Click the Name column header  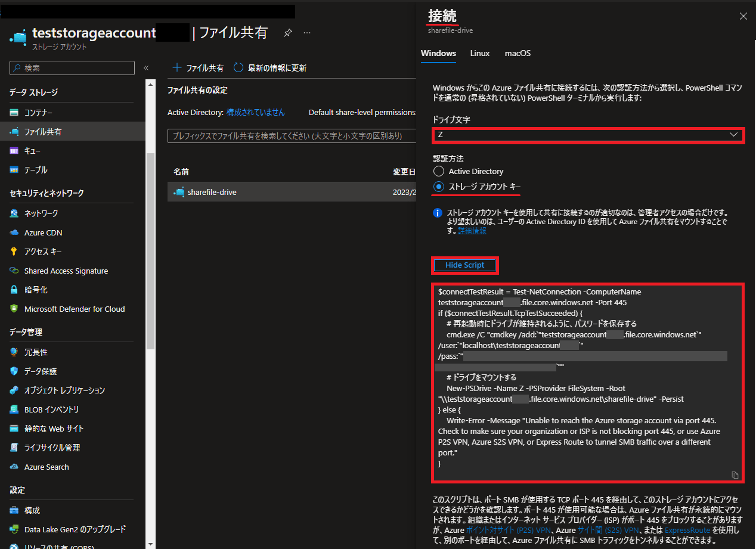pyautogui.click(x=181, y=172)
